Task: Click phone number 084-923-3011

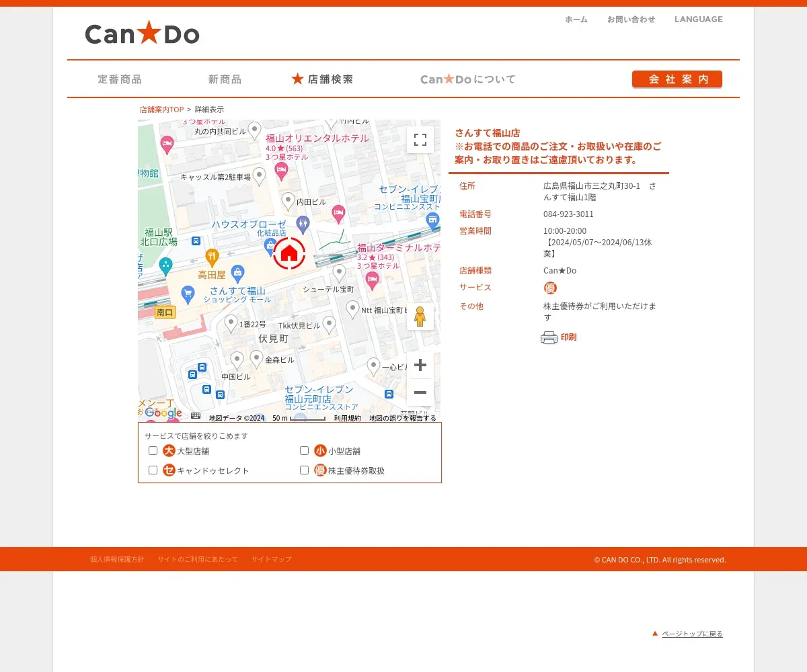Action: pos(568,214)
